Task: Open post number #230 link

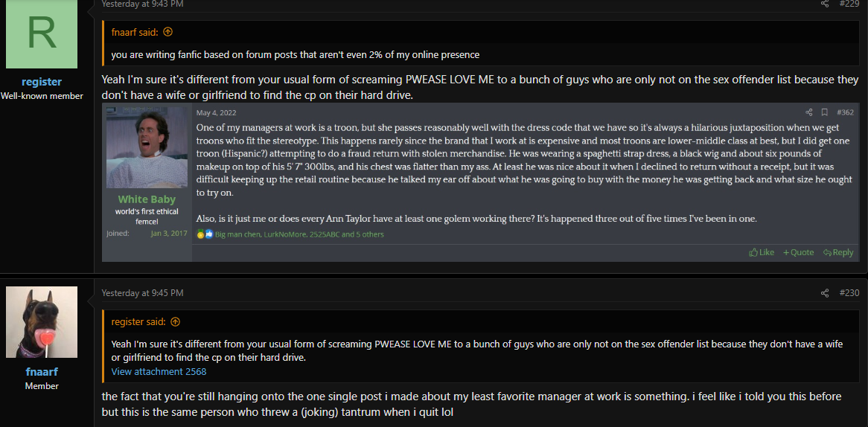Action: click(x=849, y=293)
